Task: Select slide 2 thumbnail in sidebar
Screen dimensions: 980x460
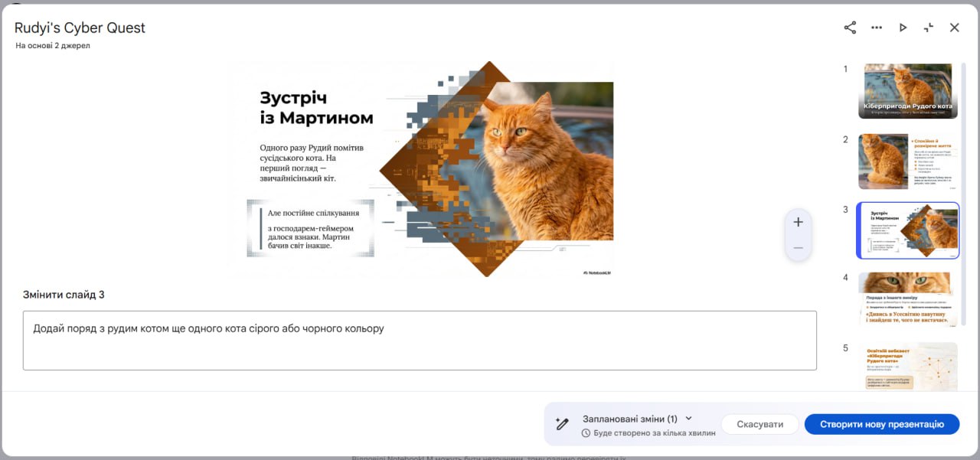Action: click(x=907, y=161)
